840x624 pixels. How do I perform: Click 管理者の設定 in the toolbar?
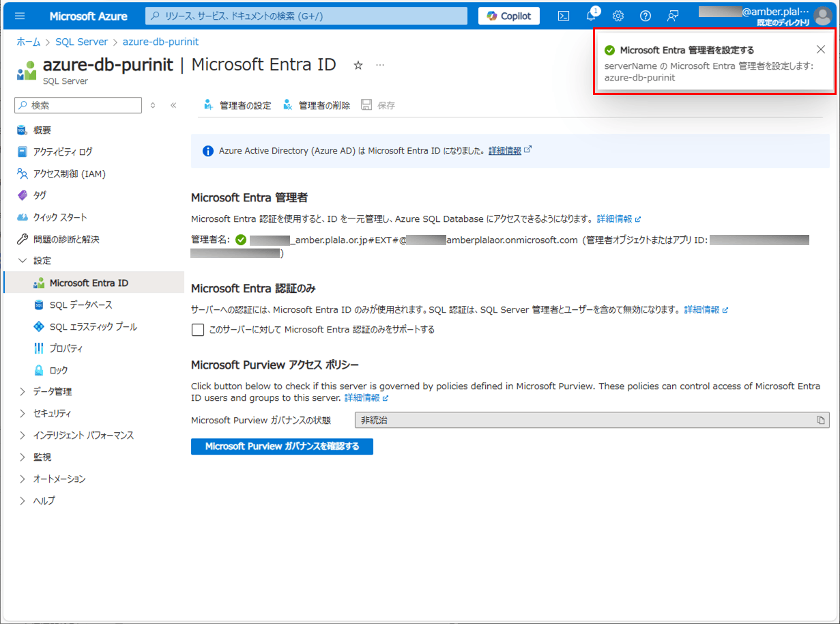pos(237,105)
